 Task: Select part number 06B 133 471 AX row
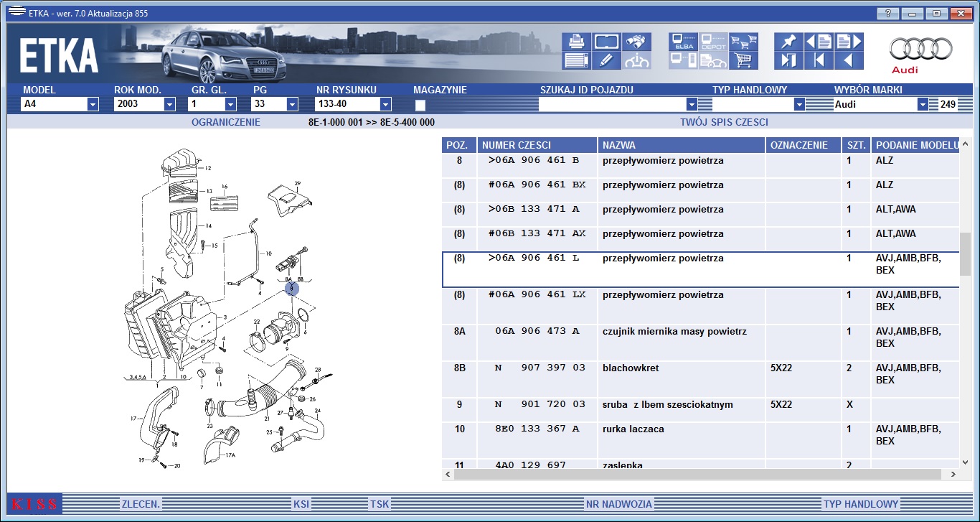coord(701,239)
